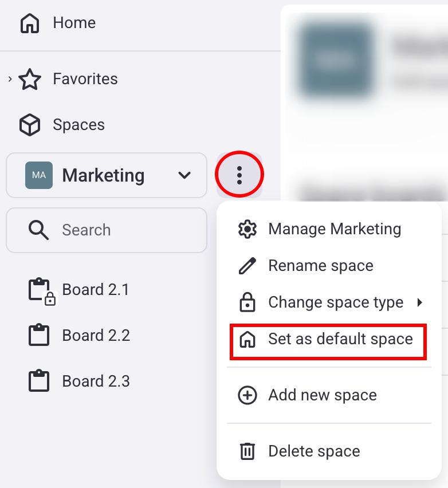Click the Spaces cube icon
The width and height of the screenshot is (448, 488).
click(x=30, y=125)
